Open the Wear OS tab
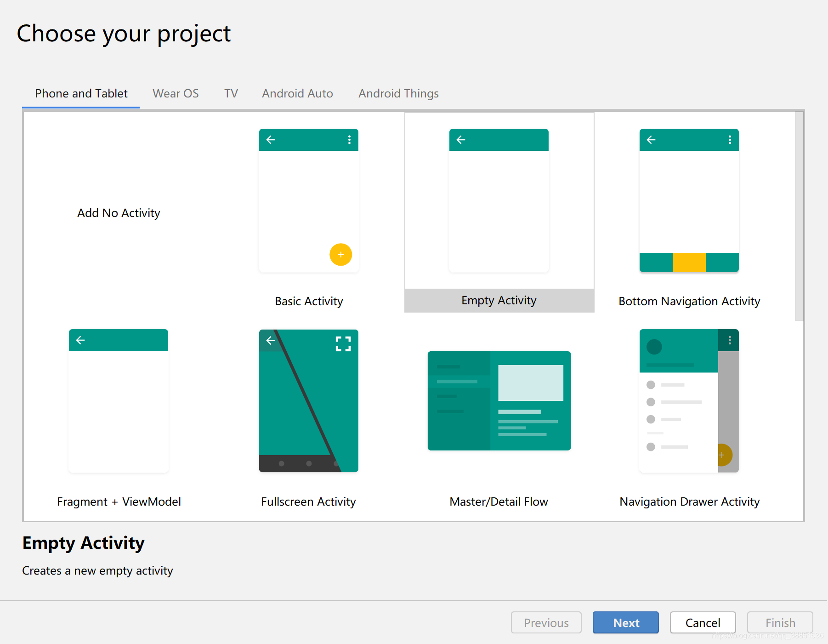 click(176, 94)
